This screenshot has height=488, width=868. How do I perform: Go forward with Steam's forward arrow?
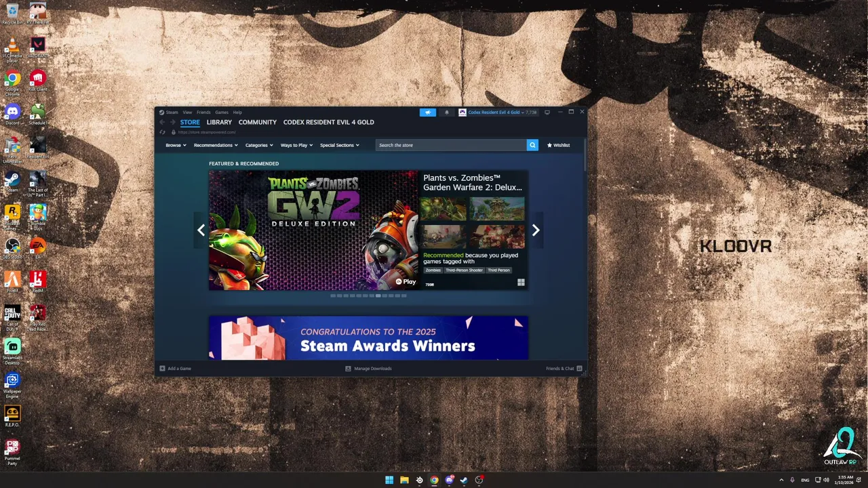coord(172,123)
